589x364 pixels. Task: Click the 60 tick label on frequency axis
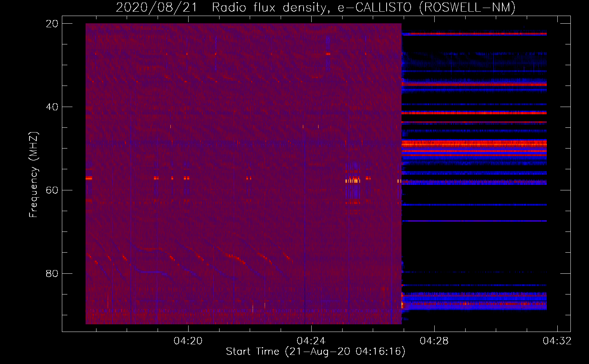point(52,190)
